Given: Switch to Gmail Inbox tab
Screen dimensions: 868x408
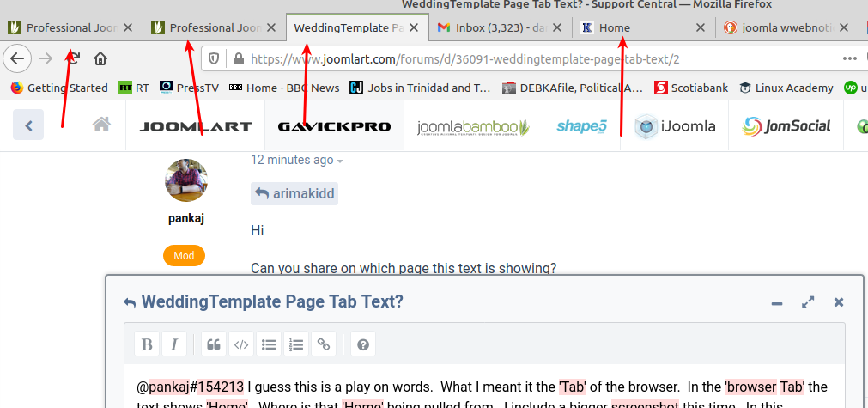Looking at the screenshot, I should click(x=500, y=27).
